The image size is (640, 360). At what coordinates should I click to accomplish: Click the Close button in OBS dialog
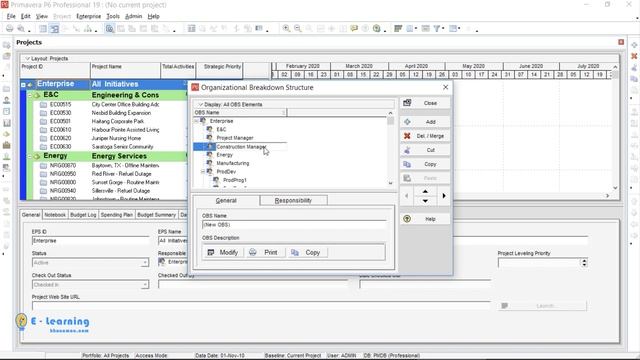[425, 103]
